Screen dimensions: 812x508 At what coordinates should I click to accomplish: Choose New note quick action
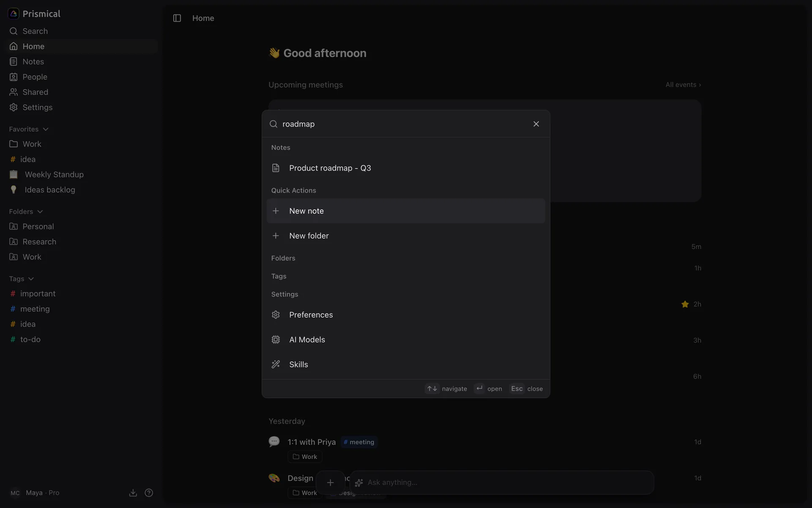pos(406,211)
